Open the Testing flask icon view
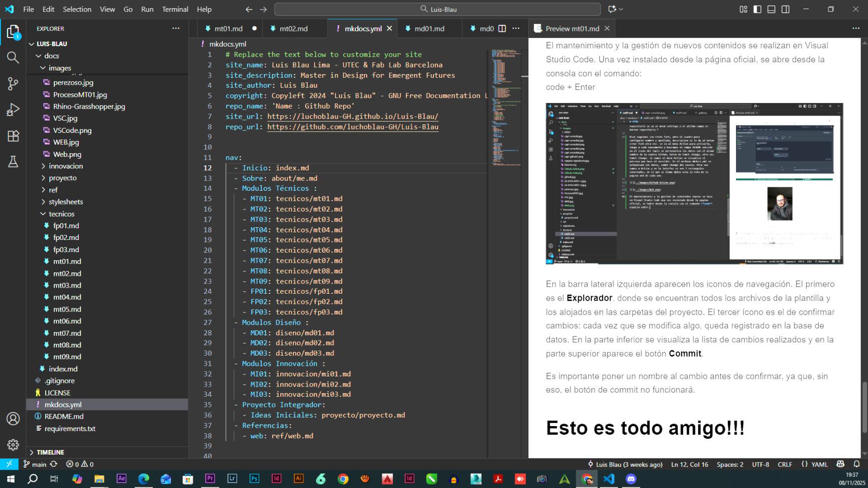The width and height of the screenshot is (868, 488). click(13, 162)
